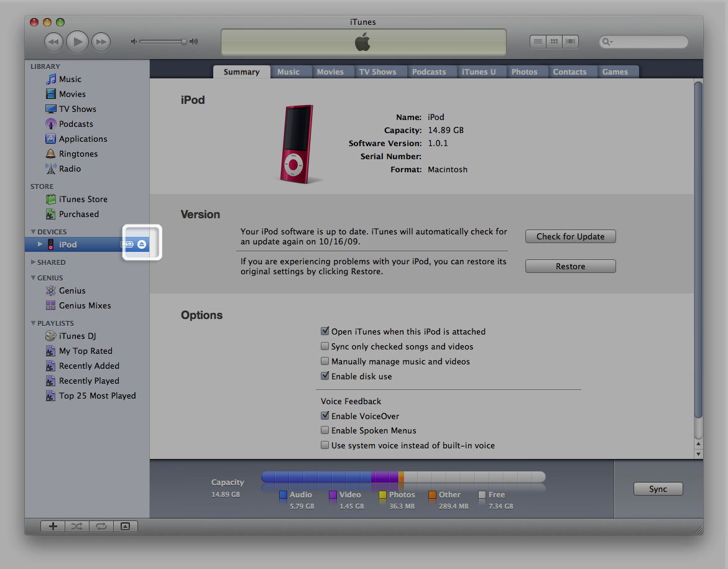The image size is (728, 569).
Task: Click the Audio blue legend swatch
Action: pyautogui.click(x=283, y=495)
